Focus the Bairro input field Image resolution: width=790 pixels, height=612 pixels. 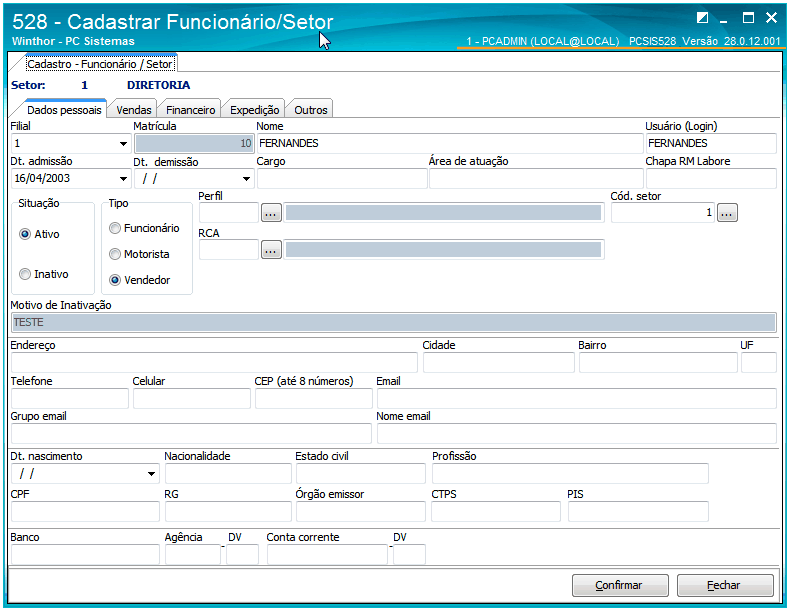(659, 363)
